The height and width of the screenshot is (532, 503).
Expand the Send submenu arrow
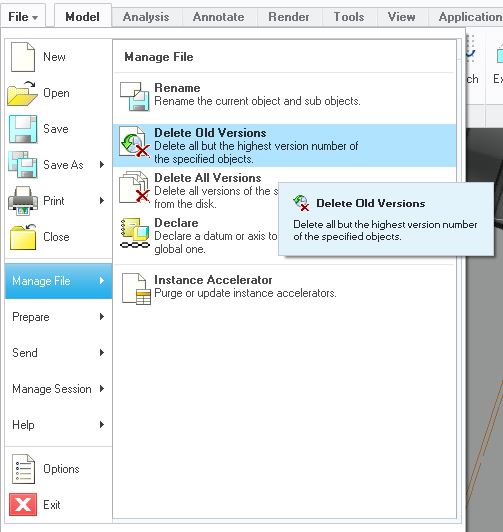tap(102, 353)
